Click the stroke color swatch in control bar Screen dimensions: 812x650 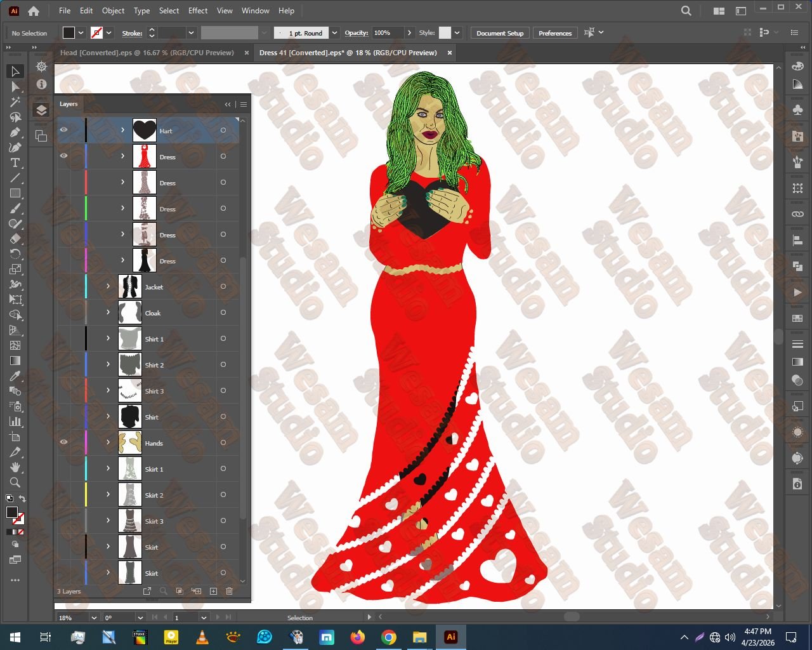(x=97, y=33)
